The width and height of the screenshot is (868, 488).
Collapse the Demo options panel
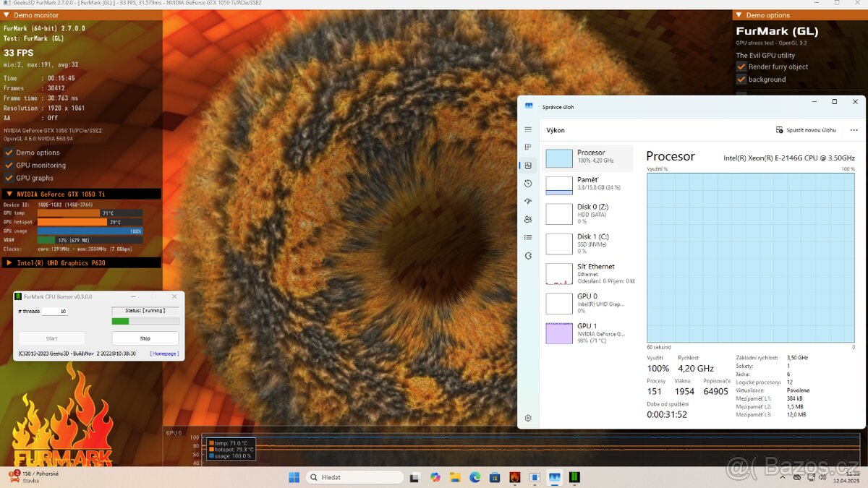(x=739, y=15)
